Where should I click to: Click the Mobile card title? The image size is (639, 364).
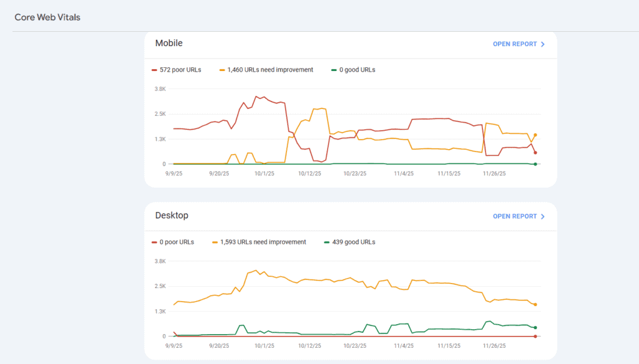168,43
